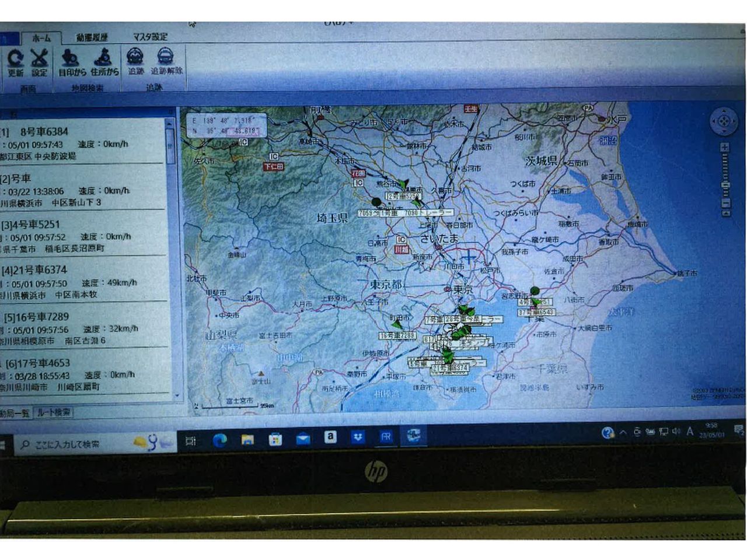The width and height of the screenshot is (747, 560).
Task: Open File Explorer from taskbar
Action: [247, 439]
